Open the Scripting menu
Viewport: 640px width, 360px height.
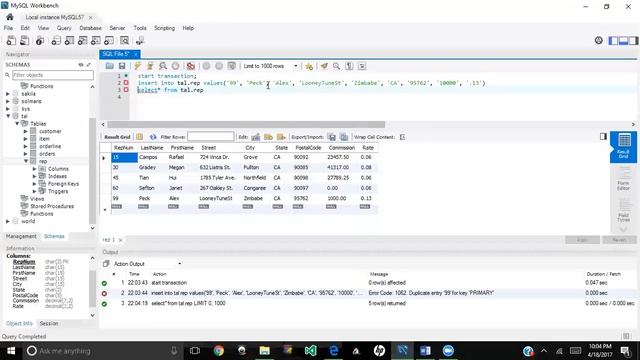pyautogui.click(x=164, y=28)
